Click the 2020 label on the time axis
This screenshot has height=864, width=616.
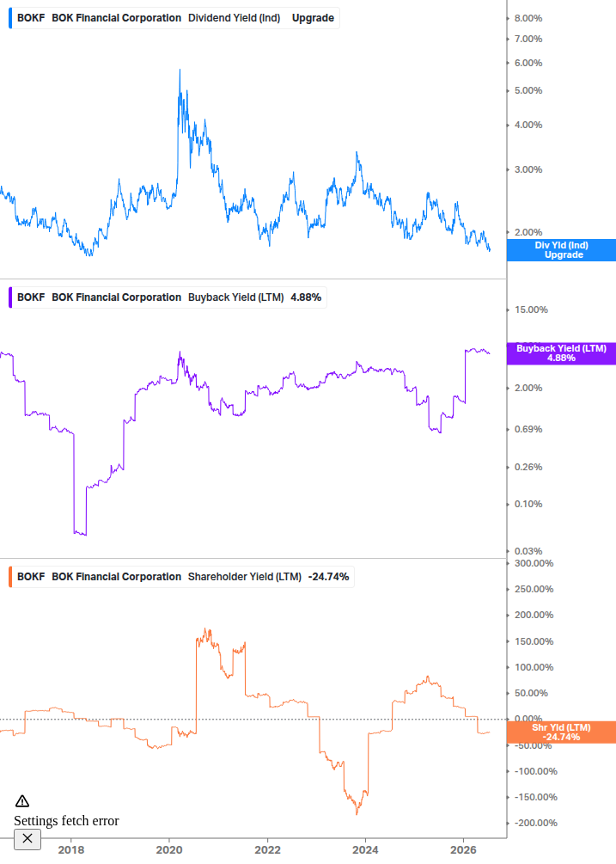[169, 849]
